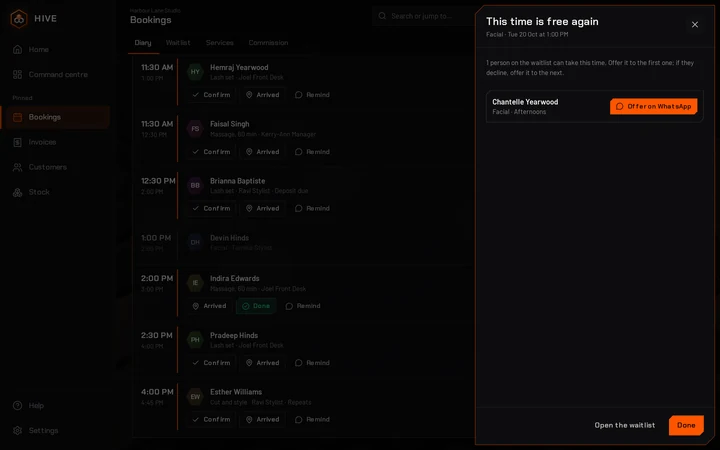
Task: Mark Faisal Singh as Arrived
Action: [x=263, y=152]
